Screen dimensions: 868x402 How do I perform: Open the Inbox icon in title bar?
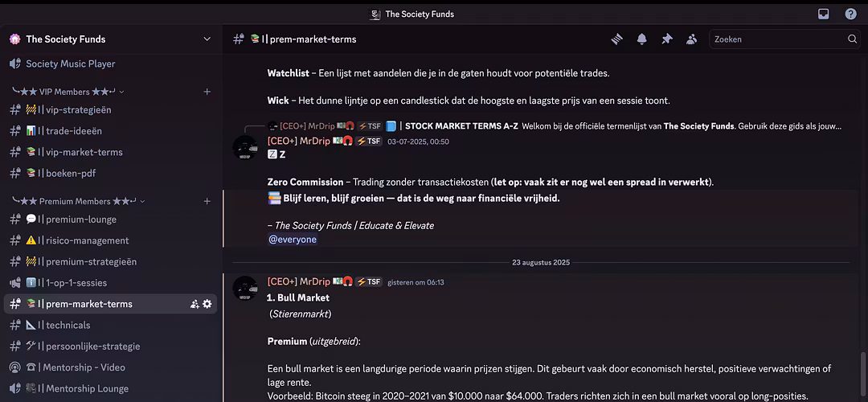824,14
